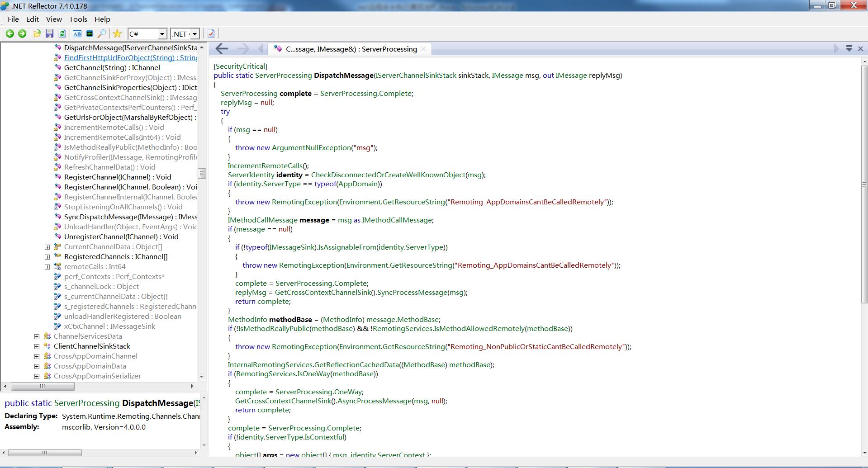This screenshot has height=468, width=868.
Task: Expand the ChannelServicesData class node
Action: click(37, 336)
